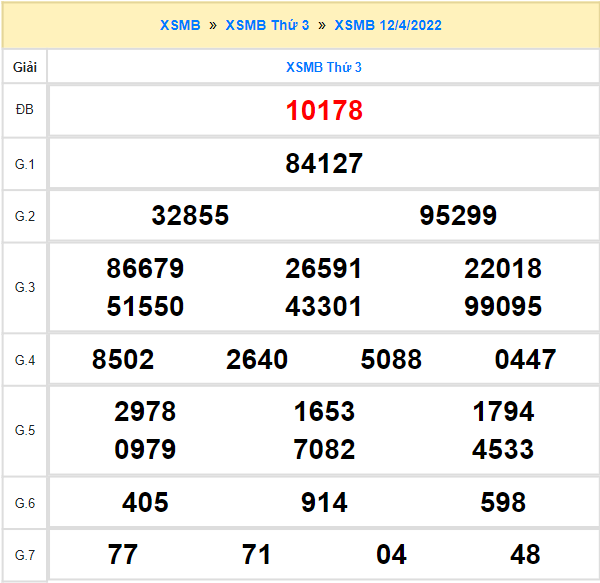Open the XSMB breadcrumb link
Screen dimensions: 600x583
[180, 25]
